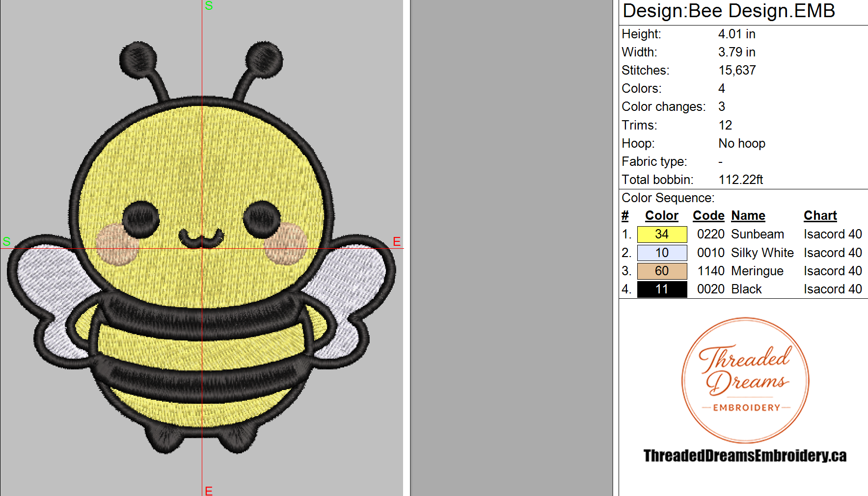This screenshot has height=496, width=868.
Task: Click the thread name 'Silky White'
Action: (x=762, y=253)
